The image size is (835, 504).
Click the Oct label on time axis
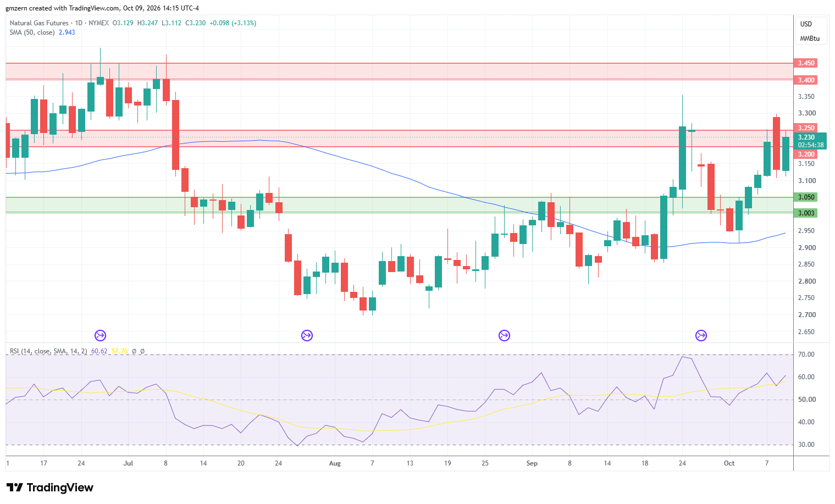[729, 463]
